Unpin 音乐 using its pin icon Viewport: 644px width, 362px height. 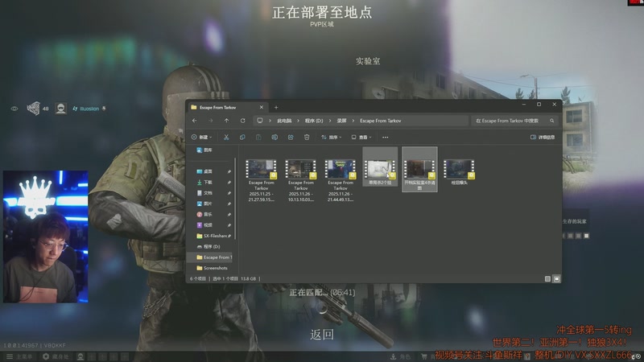click(x=229, y=214)
